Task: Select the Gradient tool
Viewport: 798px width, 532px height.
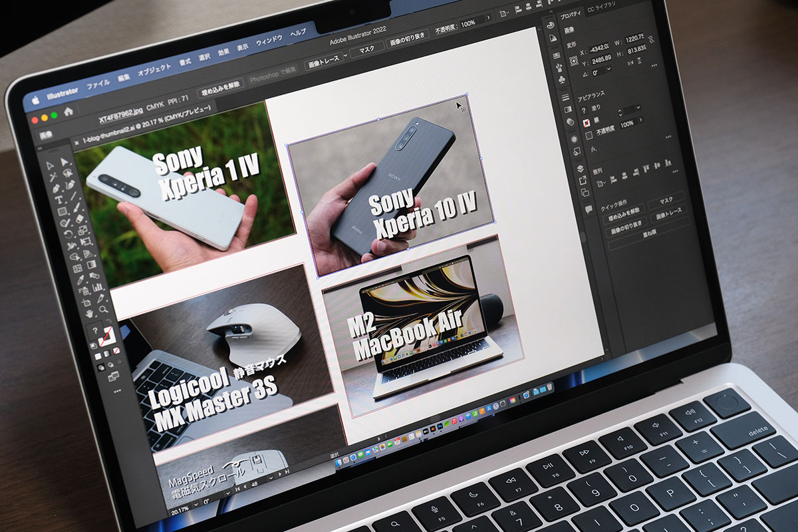Action: [92, 265]
